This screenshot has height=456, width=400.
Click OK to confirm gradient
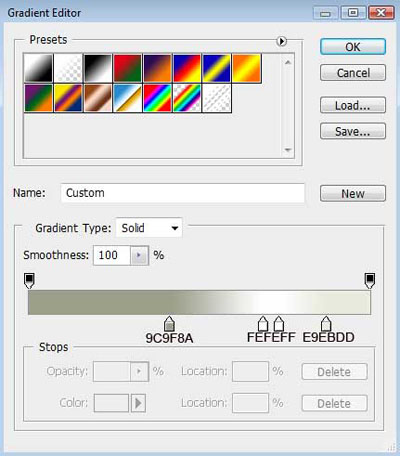point(353,47)
